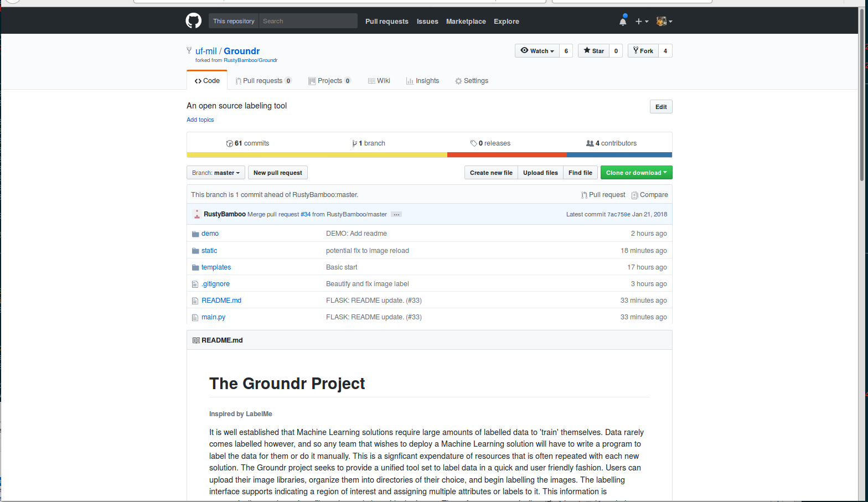Select the Insights tab
Screen dimensions: 868x502
(422, 81)
